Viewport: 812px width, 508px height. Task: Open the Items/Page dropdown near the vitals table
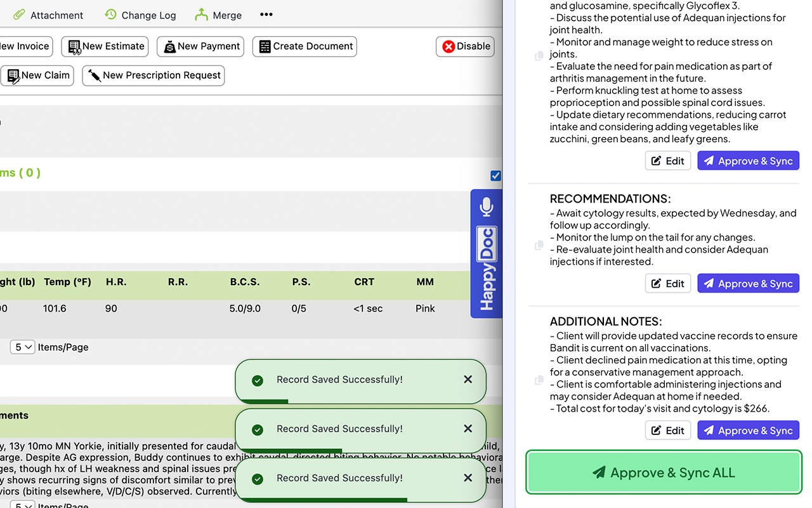(22, 347)
